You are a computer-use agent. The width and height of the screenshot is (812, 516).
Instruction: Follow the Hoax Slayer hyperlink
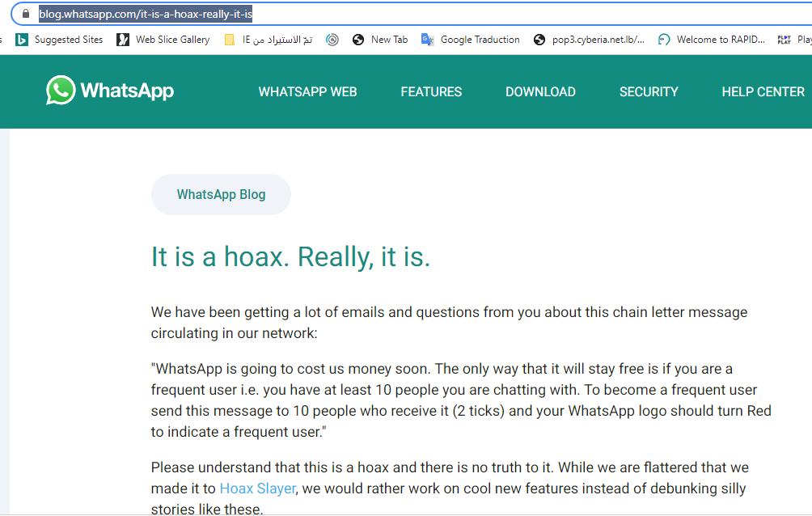(x=257, y=488)
